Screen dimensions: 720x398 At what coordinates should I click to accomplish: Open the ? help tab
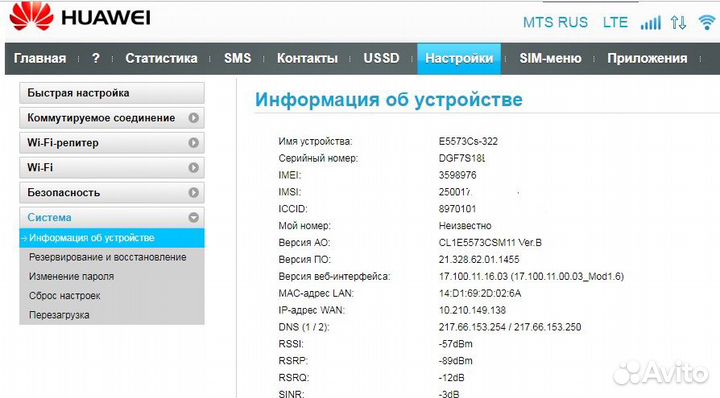(96, 58)
